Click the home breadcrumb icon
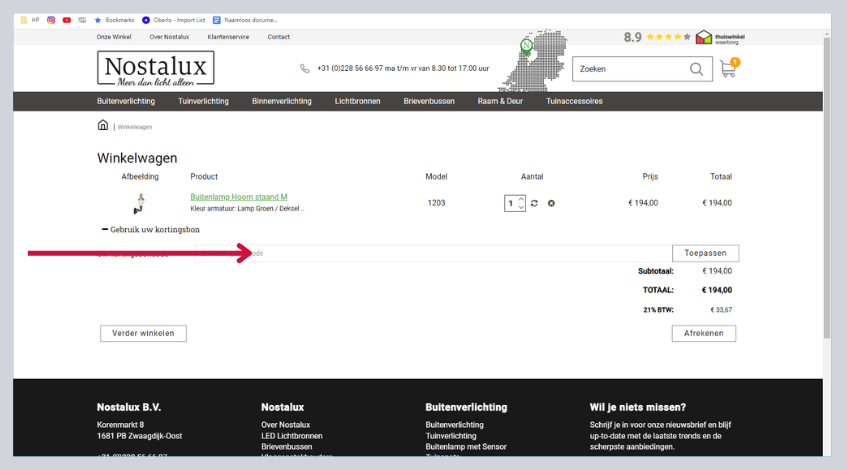847x470 pixels. click(103, 126)
